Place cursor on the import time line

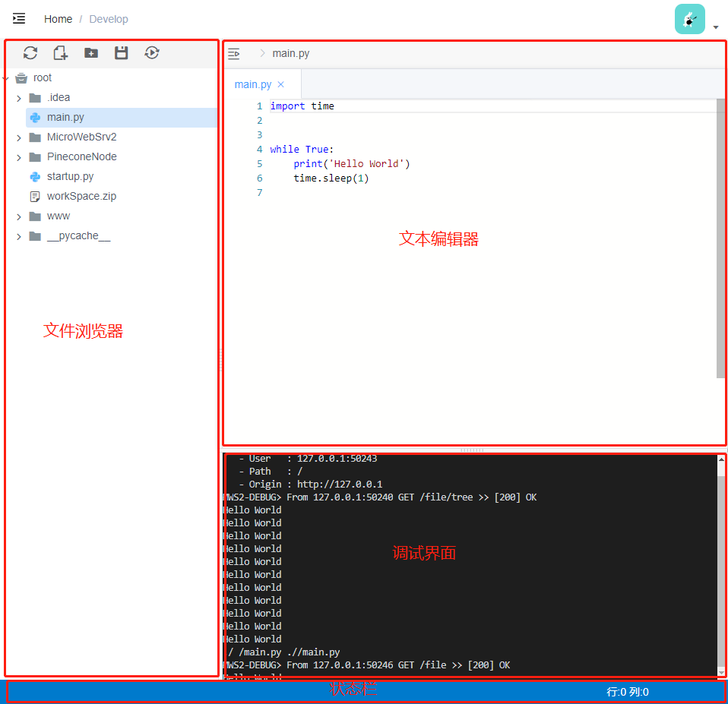[x=302, y=106]
